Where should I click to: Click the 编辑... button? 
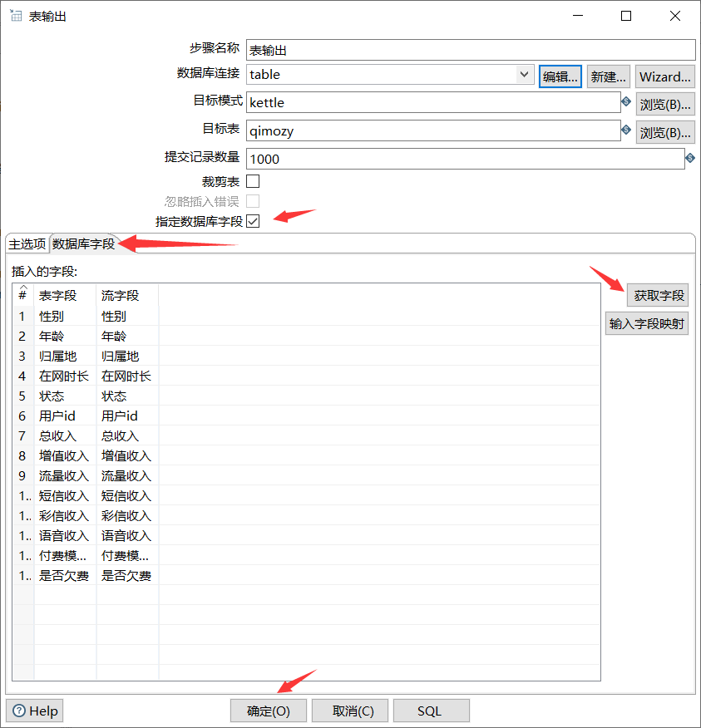560,76
